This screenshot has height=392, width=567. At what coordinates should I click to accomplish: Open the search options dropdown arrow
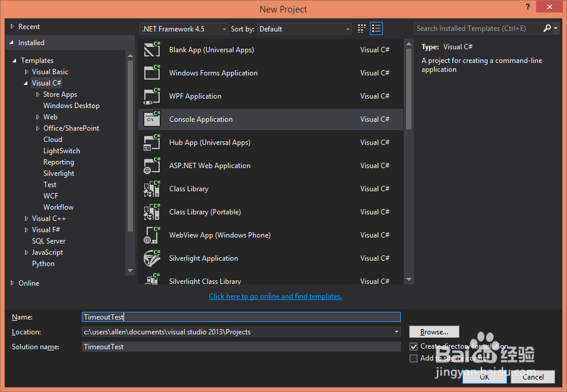pyautogui.click(x=556, y=28)
